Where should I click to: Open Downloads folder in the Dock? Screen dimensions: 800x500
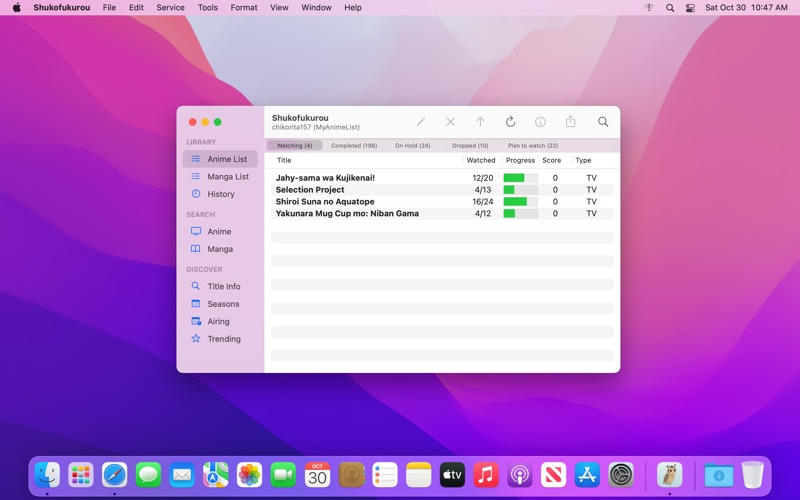tap(718, 475)
